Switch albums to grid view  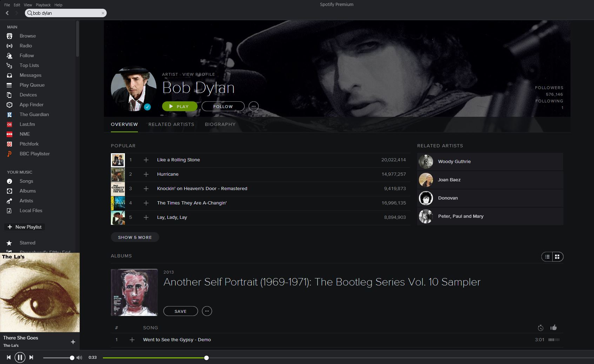tap(557, 257)
